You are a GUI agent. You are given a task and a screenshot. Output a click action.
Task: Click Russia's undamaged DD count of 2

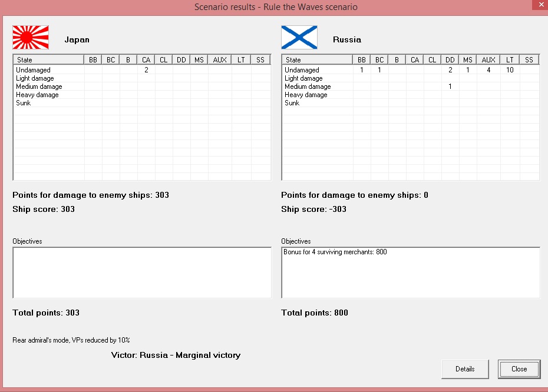pyautogui.click(x=450, y=70)
